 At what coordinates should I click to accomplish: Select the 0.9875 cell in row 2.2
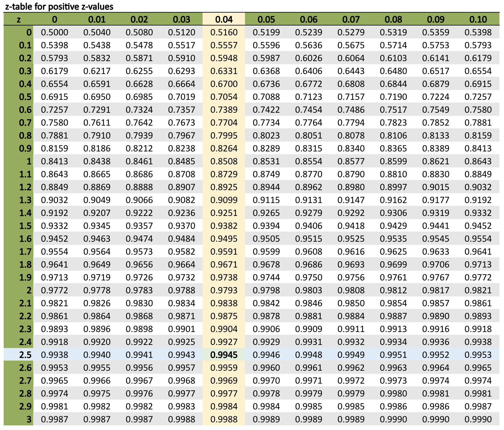coord(224,316)
